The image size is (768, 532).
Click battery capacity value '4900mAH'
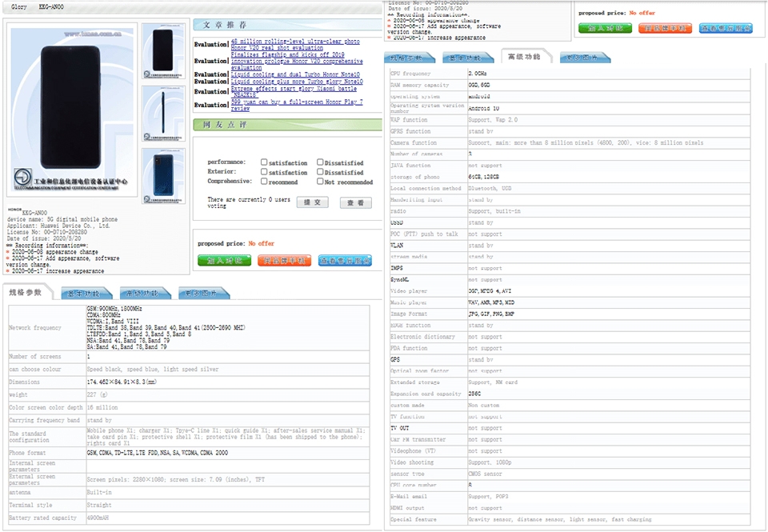pyautogui.click(x=98, y=518)
